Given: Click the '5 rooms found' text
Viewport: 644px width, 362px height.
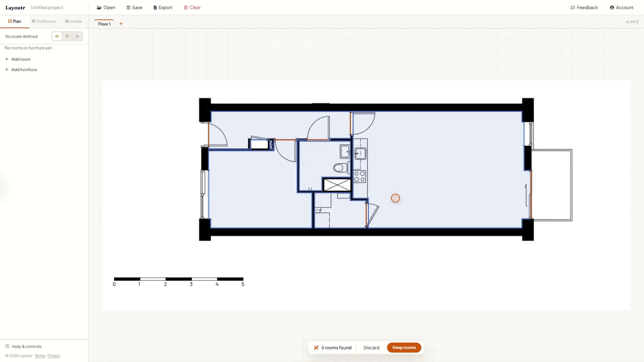Looking at the screenshot, I should click(336, 348).
